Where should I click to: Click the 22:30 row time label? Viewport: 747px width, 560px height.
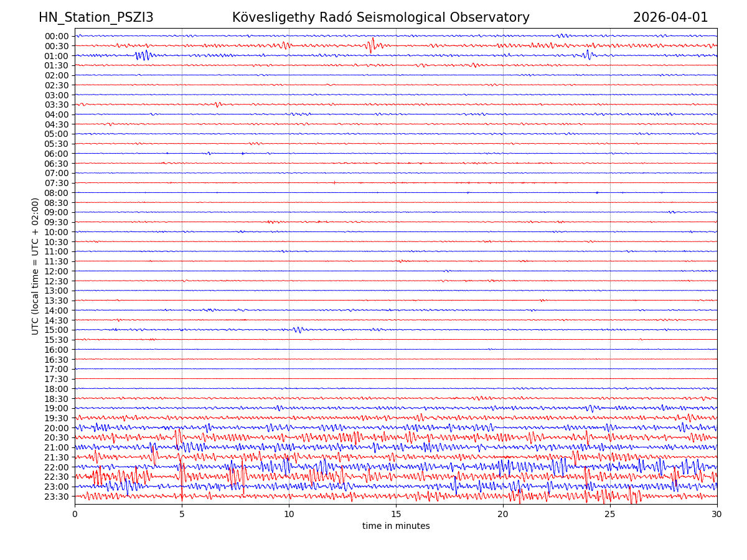point(57,477)
